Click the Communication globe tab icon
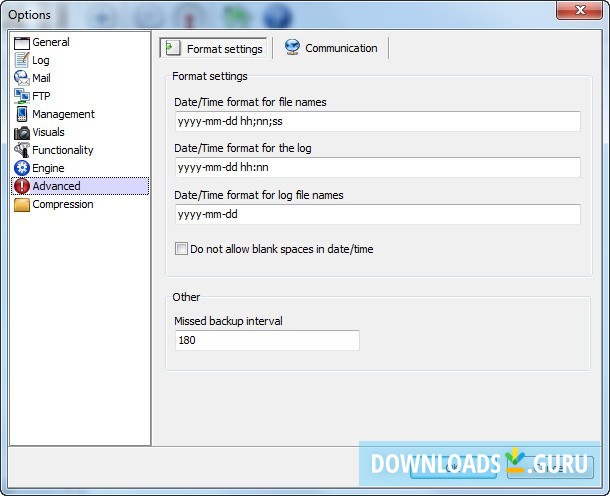610x496 pixels. pos(292,47)
